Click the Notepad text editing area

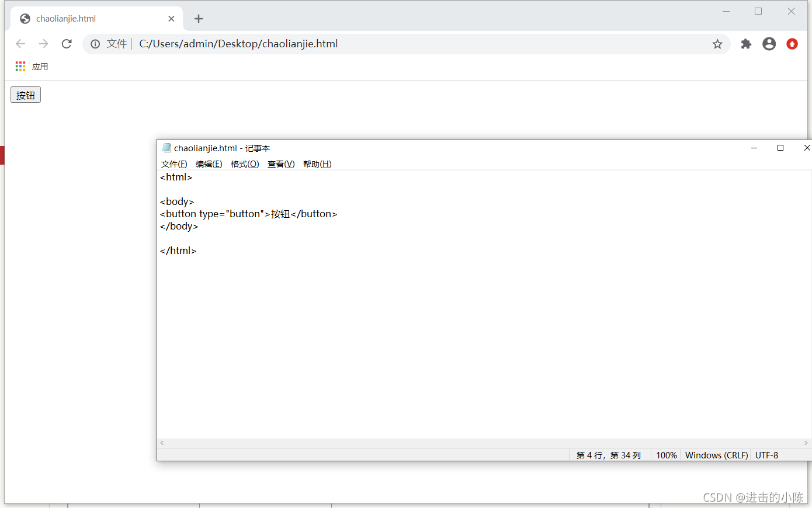point(484,304)
